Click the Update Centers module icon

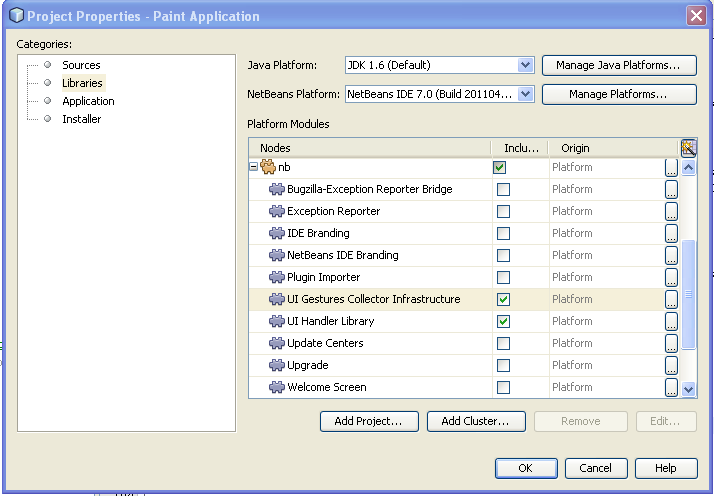tap(277, 343)
